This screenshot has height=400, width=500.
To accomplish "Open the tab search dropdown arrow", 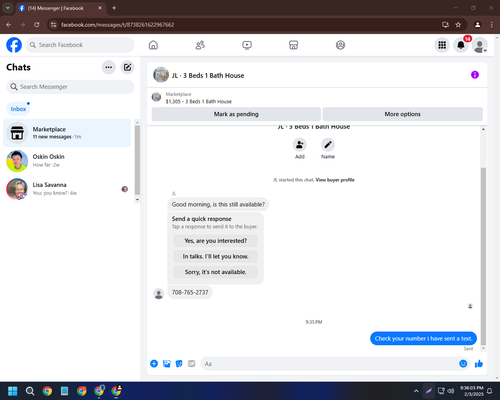I will [8, 8].
